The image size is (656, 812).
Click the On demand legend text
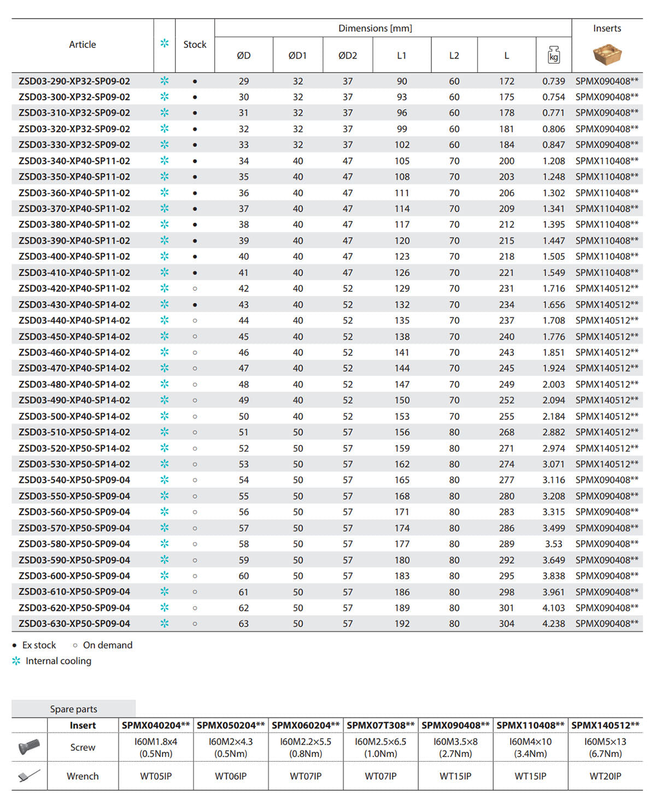click(x=108, y=645)
